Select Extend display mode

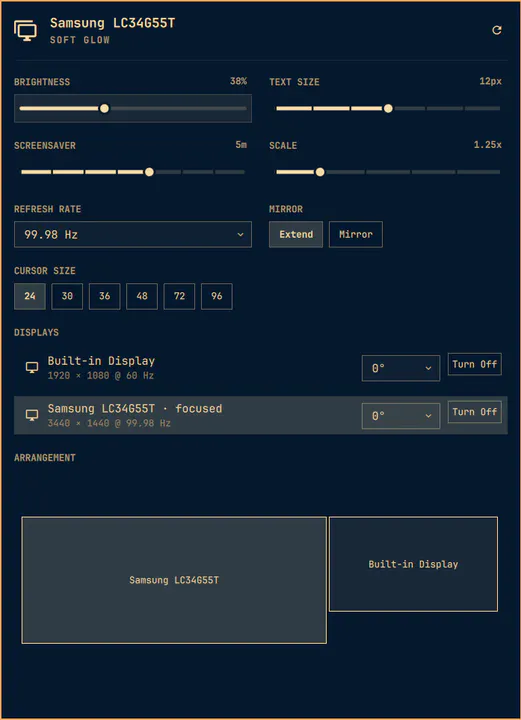[x=296, y=235]
